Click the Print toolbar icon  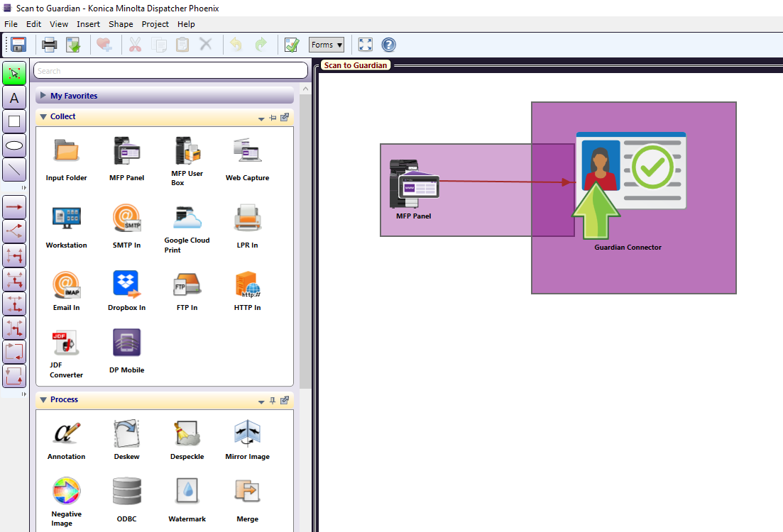point(50,45)
